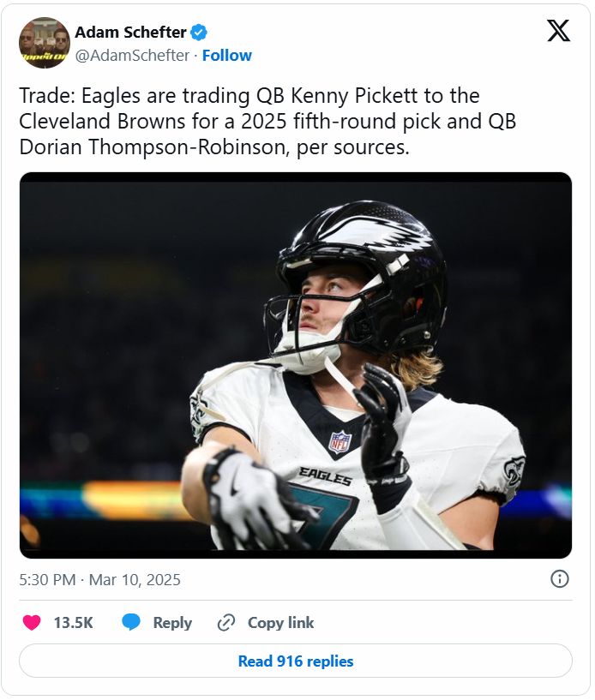Screen dimensions: 595x700
Task: Click the NFL shield logo on the jersey
Action: 340,441
